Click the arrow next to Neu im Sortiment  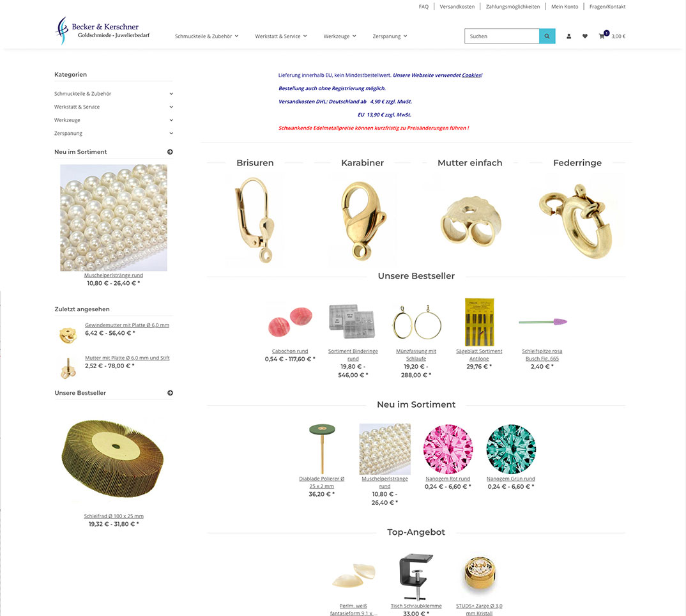[170, 152]
